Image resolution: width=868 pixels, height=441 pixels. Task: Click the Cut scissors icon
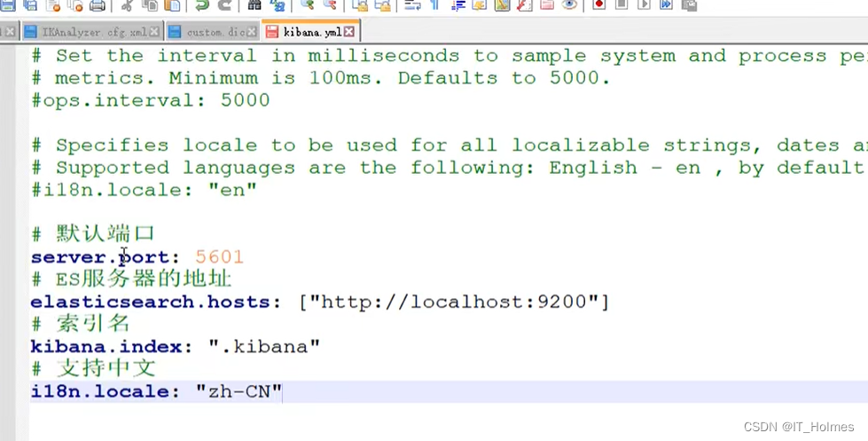127,5
